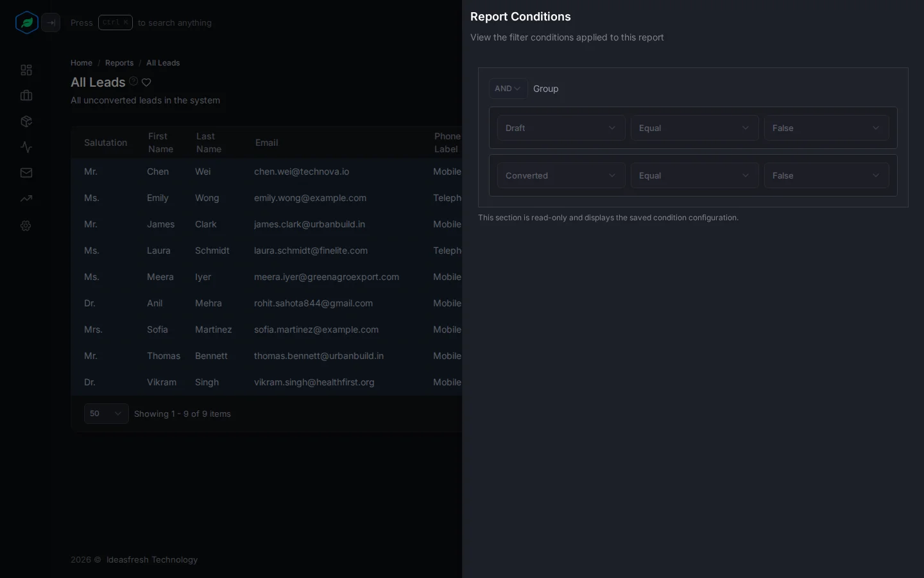
Task: Click the All Leads breadcrumb item
Action: pyautogui.click(x=163, y=63)
